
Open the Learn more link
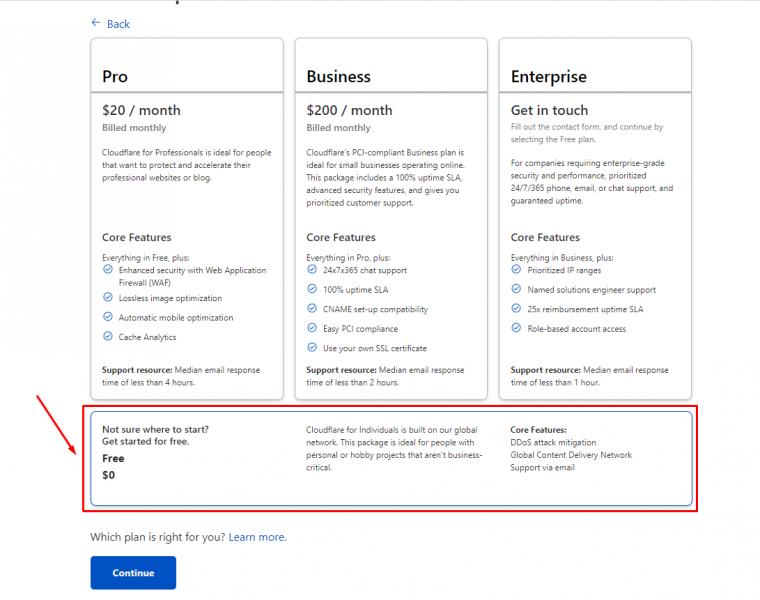click(257, 537)
